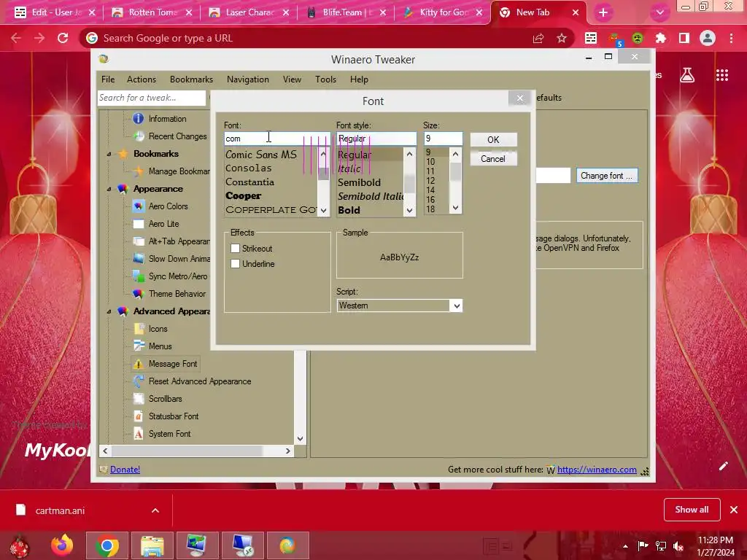
Task: Click the Alt+Tab Appearance icon
Action: tap(138, 241)
